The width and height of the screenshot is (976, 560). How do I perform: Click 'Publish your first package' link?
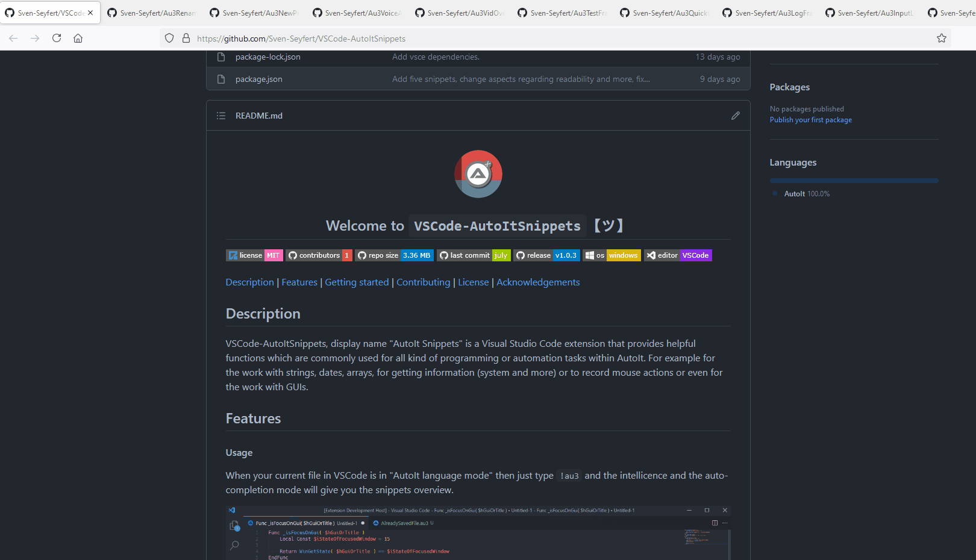810,120
